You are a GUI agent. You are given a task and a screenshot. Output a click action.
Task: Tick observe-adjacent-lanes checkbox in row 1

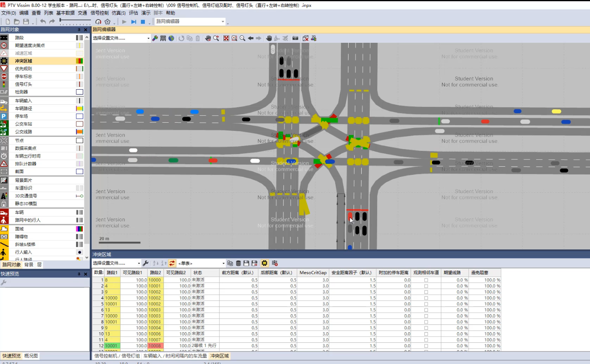426,280
